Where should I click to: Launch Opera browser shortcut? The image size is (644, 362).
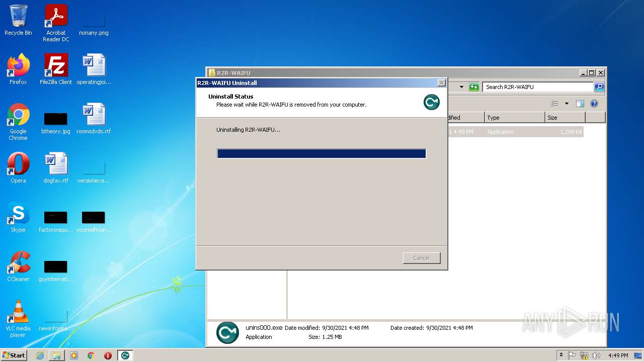[18, 168]
